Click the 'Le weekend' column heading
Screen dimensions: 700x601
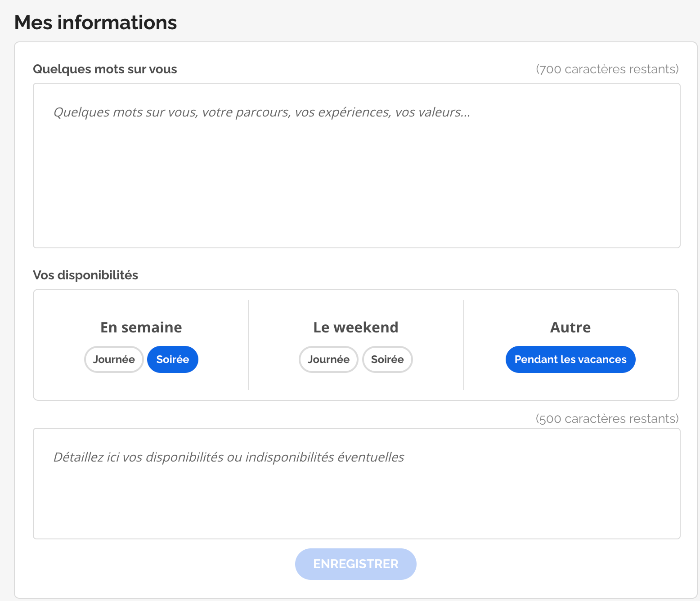coord(356,327)
